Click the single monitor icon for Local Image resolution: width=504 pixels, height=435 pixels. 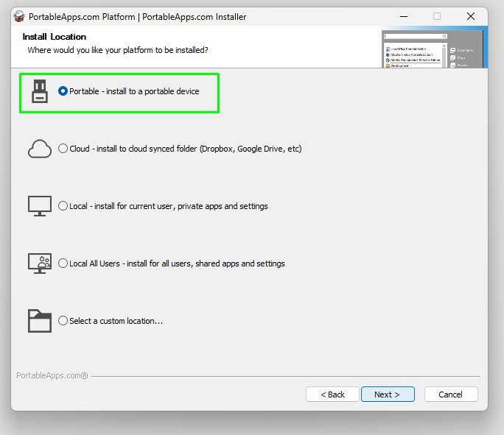coord(39,206)
